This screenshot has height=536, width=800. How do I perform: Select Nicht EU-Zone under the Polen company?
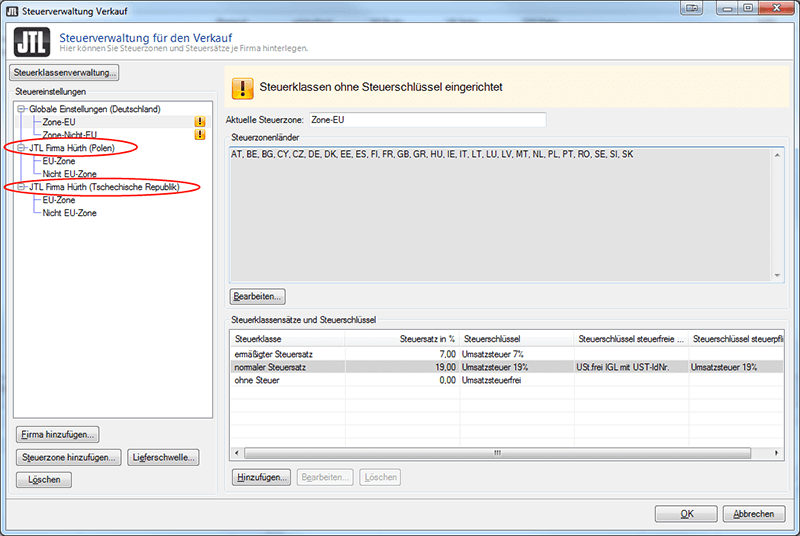[69, 174]
